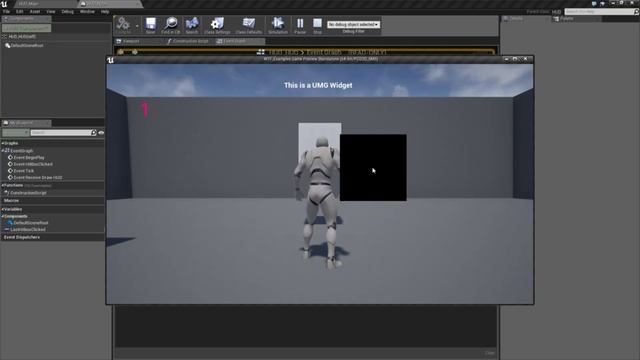Focus the My Blueprint search field

click(60, 133)
